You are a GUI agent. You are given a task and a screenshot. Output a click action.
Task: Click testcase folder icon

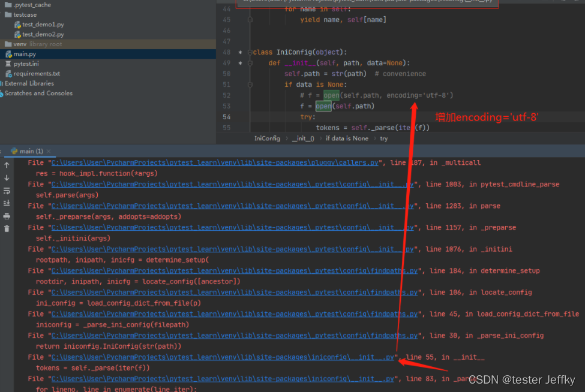click(x=8, y=14)
